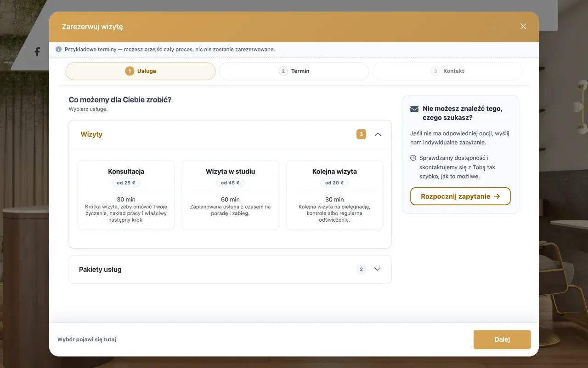
Task: Click the Rozpocznij zapytanie button
Action: click(x=460, y=196)
